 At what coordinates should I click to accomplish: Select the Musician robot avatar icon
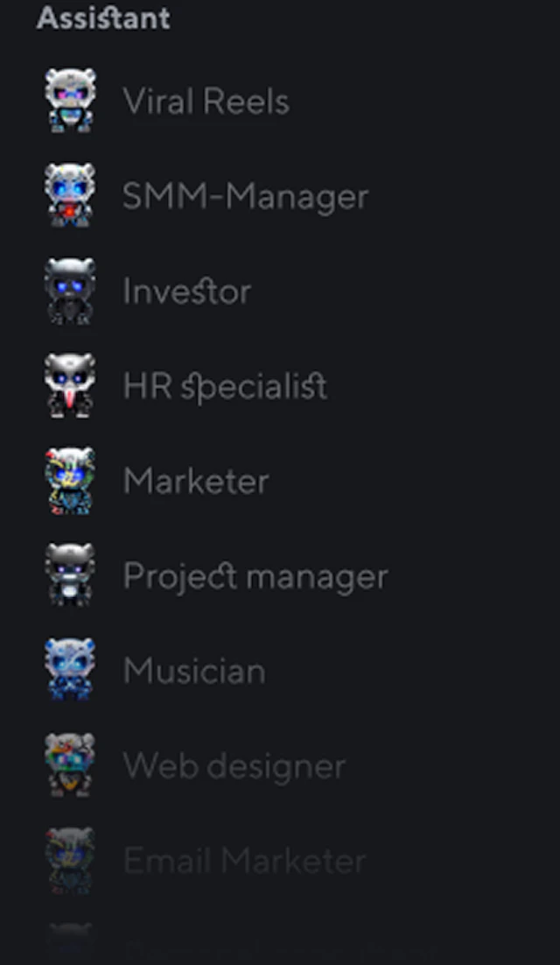(x=70, y=670)
